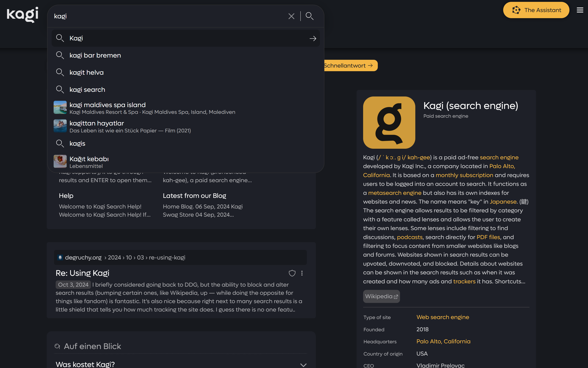The width and height of the screenshot is (588, 368).
Task: Click arrow icon on Kagi suggestion row
Action: pos(313,39)
